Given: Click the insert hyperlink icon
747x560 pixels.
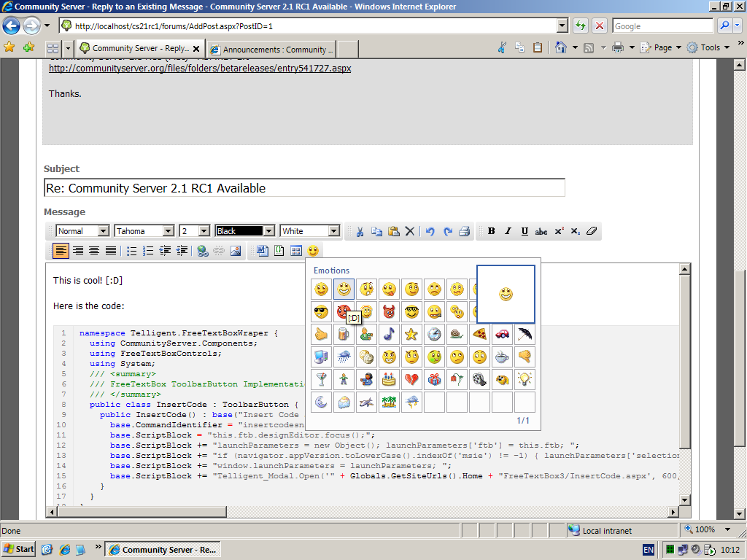Looking at the screenshot, I should click(x=203, y=251).
